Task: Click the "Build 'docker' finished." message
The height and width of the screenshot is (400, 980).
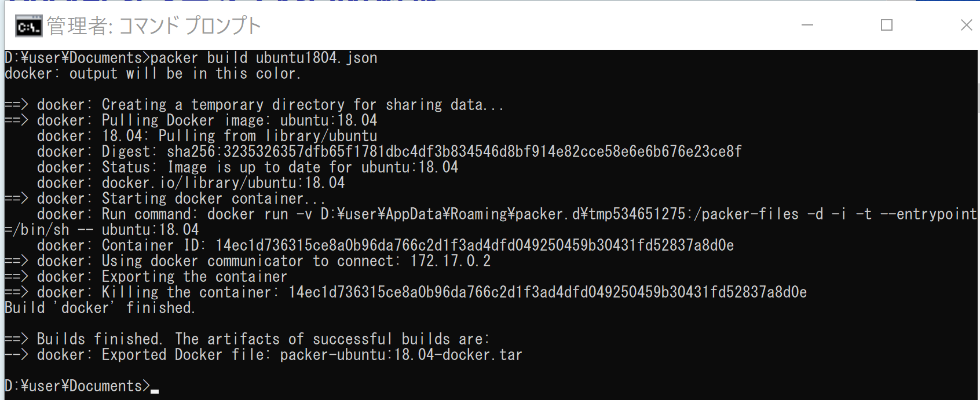Action: pyautogui.click(x=100, y=308)
